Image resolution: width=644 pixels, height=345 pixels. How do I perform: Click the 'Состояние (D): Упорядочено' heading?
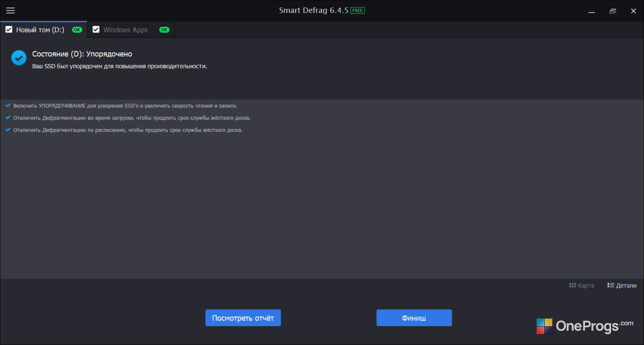82,54
